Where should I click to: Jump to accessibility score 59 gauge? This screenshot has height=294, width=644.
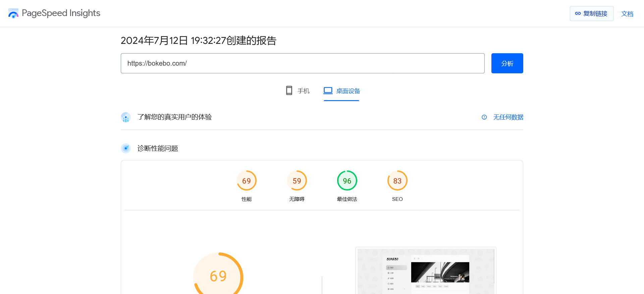[297, 181]
